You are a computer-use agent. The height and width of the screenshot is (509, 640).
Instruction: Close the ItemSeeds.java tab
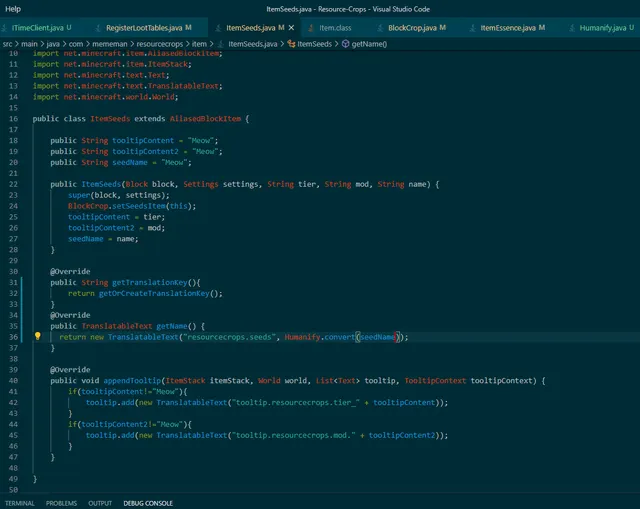[291, 28]
